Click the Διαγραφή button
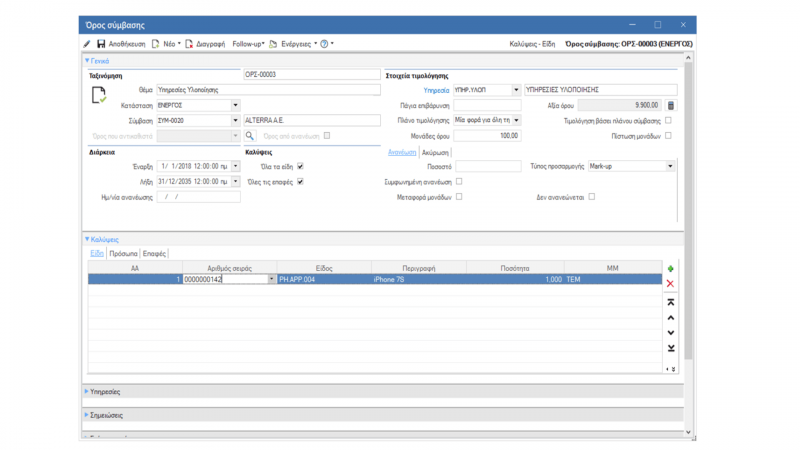The width and height of the screenshot is (800, 450). tap(205, 44)
